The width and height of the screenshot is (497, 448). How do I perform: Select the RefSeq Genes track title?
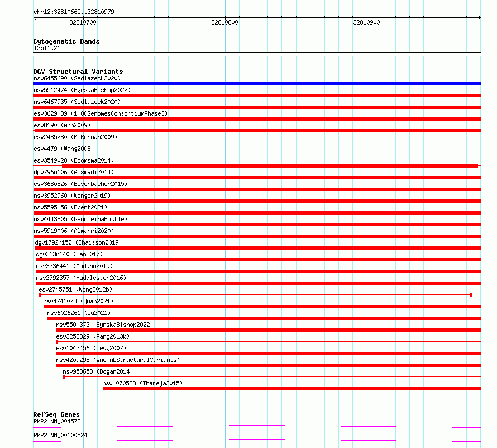coord(57,414)
